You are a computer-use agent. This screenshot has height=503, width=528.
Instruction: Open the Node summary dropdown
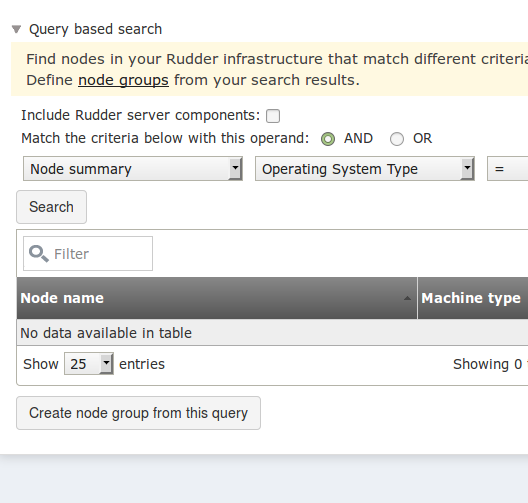(133, 169)
